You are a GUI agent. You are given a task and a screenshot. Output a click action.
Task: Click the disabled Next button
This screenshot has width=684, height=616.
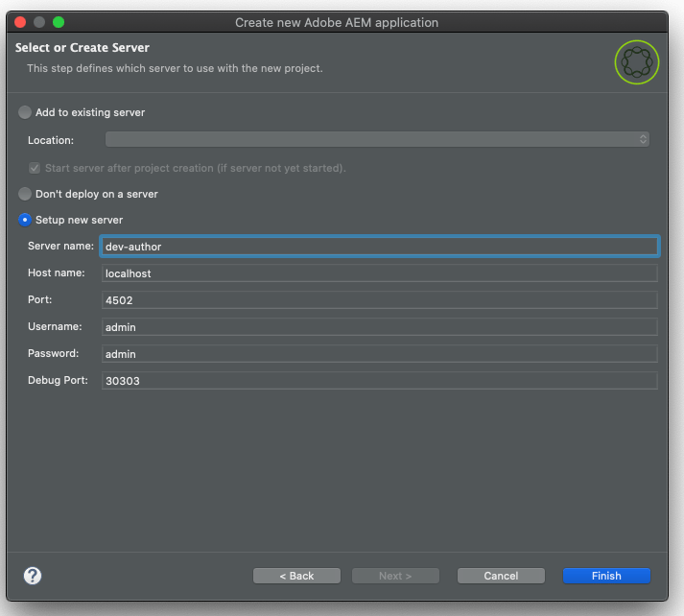(x=395, y=576)
